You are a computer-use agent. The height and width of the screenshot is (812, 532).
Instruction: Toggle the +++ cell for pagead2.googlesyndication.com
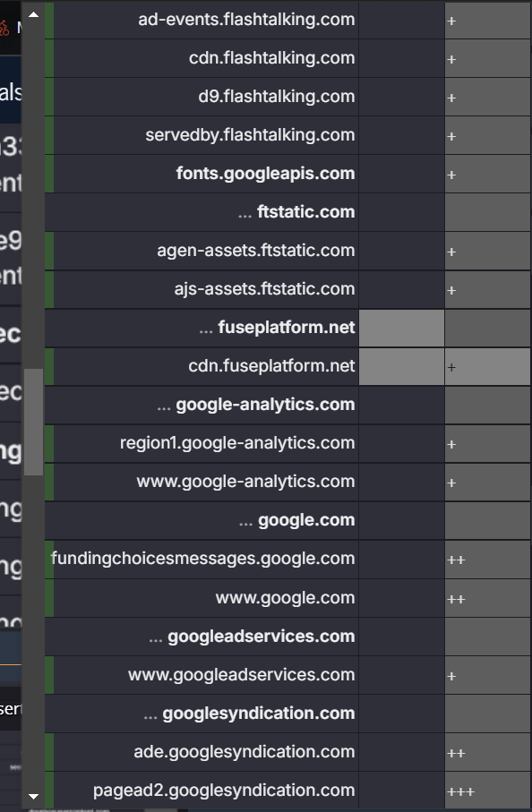487,791
